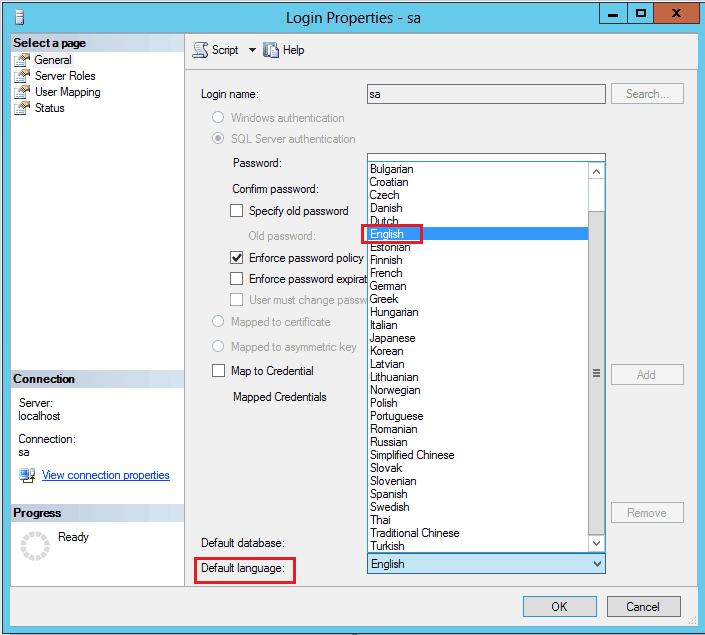Viewport: 705px width, 635px height.
Task: Click the Server Roles page icon
Action: coord(22,76)
